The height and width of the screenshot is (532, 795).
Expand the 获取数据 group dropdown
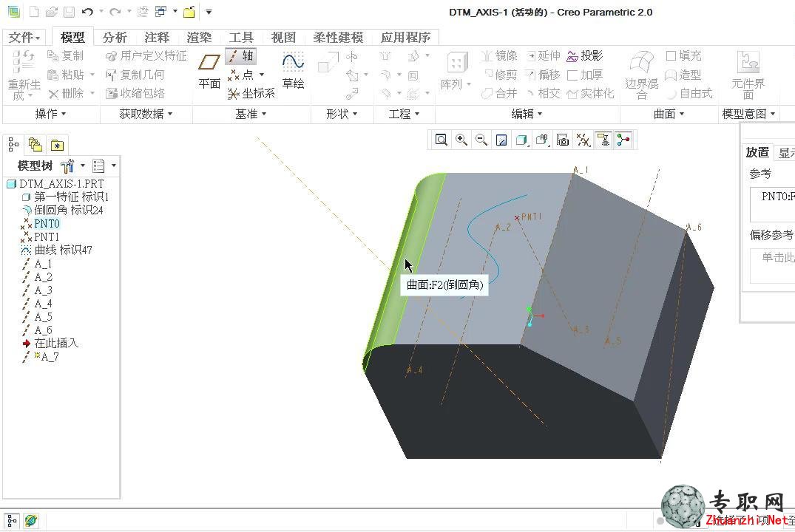pyautogui.click(x=146, y=114)
